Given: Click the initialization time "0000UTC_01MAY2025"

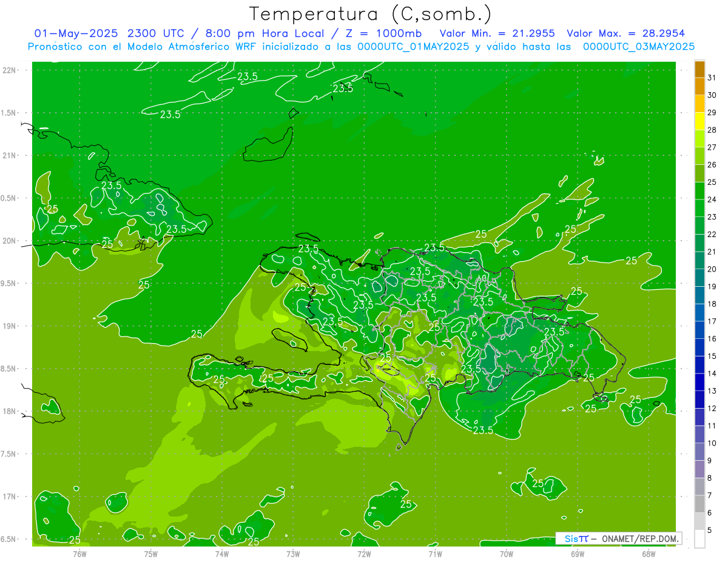Looking at the screenshot, I should pos(414,47).
